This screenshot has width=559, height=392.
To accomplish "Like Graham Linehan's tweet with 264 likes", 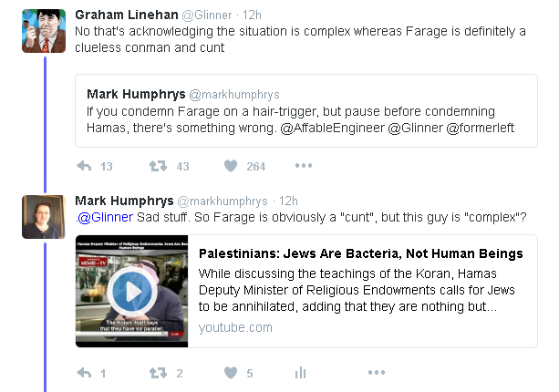I will tap(231, 166).
